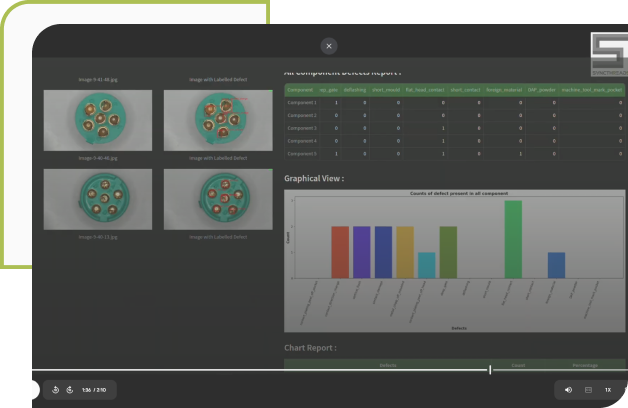Open labelled defect image beside Image-9-40-48

(218, 198)
